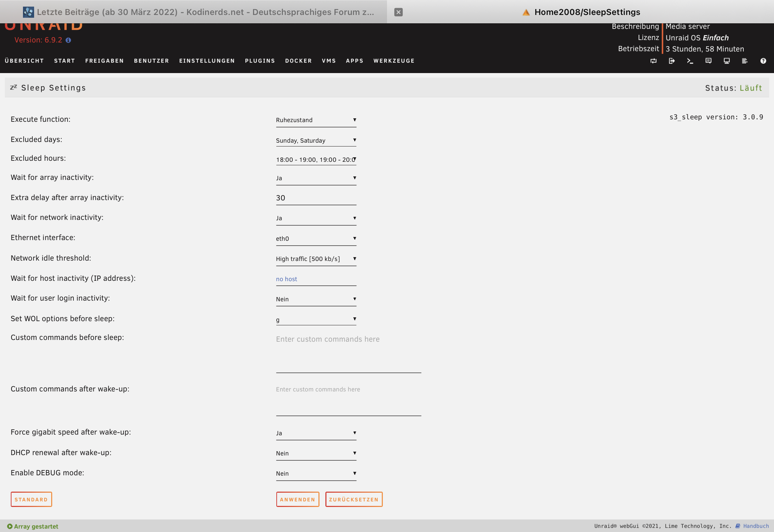Click the Handbuch book icon in footer
774x532 pixels.
click(738, 526)
